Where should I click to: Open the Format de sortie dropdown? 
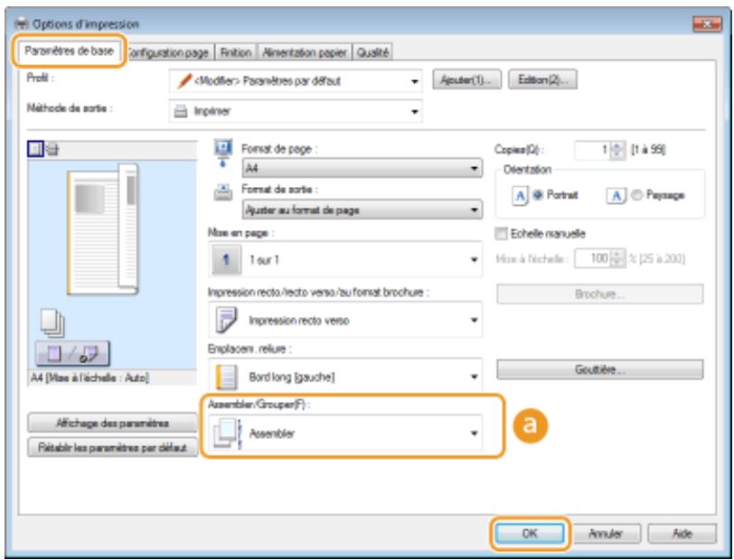[362, 210]
